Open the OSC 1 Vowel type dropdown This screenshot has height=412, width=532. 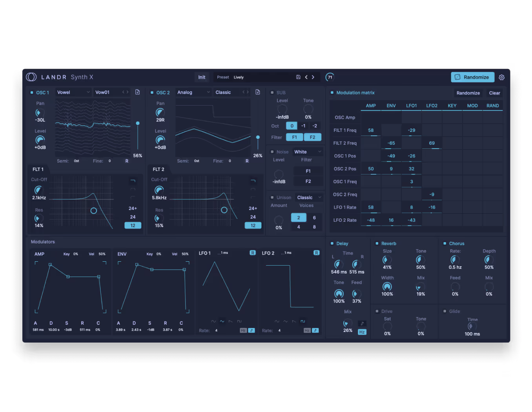73,92
